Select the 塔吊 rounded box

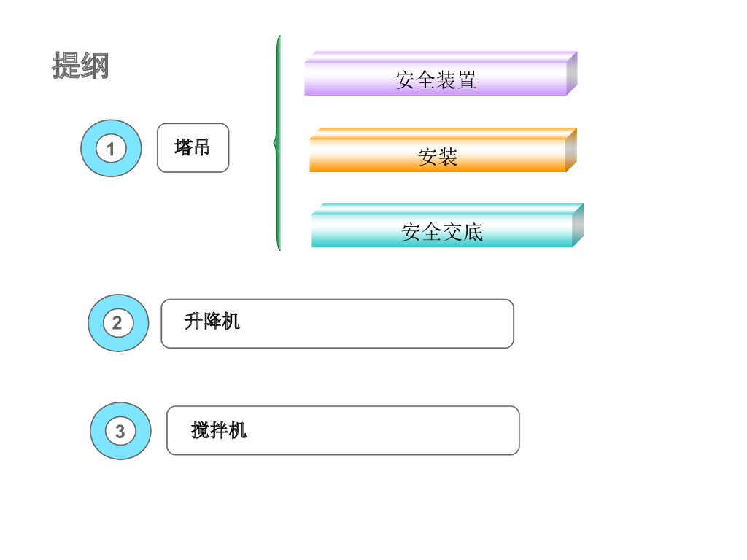pyautogui.click(x=193, y=148)
